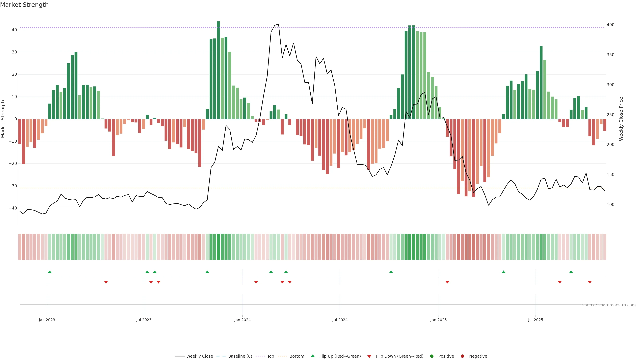Click the darkest green heatmap strip cell
The width and height of the screenshot is (644, 362).
point(219,247)
